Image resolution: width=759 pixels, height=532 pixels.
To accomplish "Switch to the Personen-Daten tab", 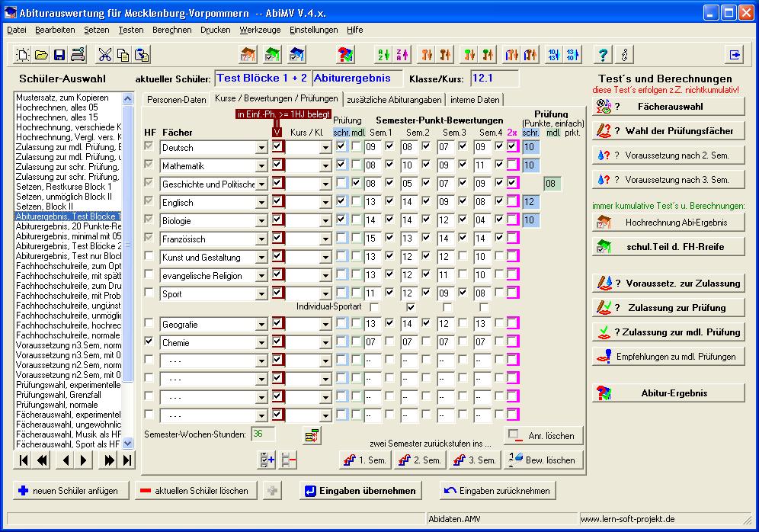I will pos(176,100).
